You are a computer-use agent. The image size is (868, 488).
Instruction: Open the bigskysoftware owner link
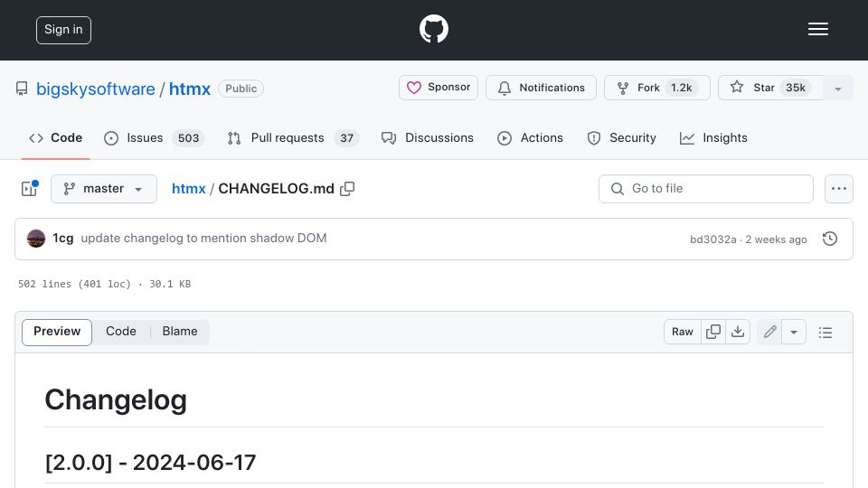point(95,89)
